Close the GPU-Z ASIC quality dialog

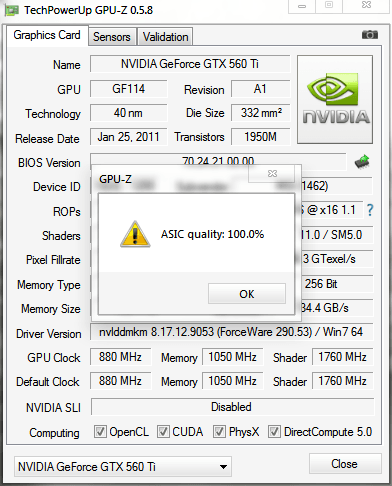[272, 173]
